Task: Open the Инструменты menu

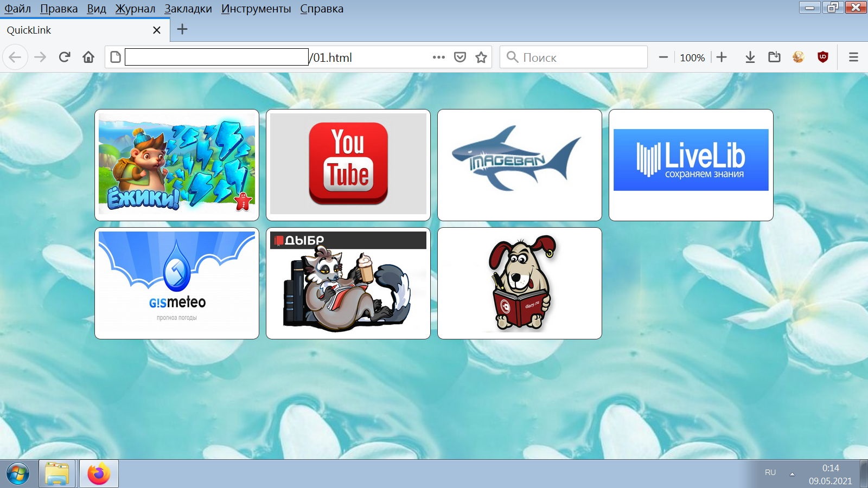Action: click(x=256, y=9)
